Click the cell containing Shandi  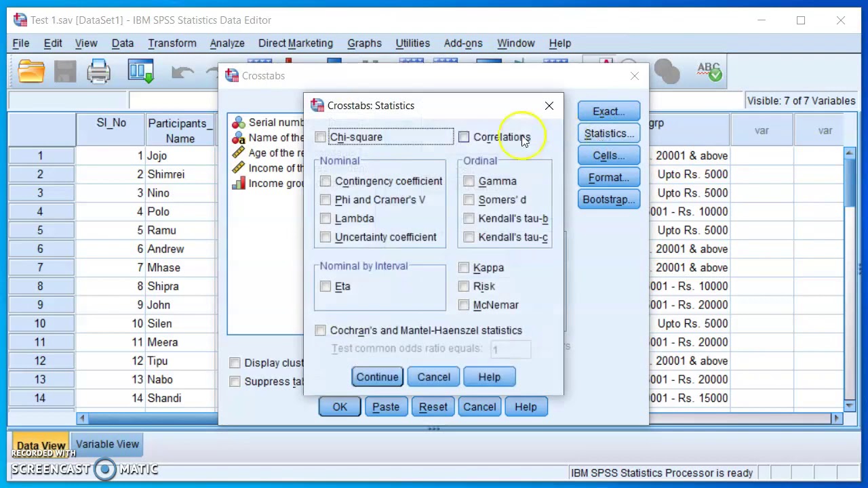(179, 398)
